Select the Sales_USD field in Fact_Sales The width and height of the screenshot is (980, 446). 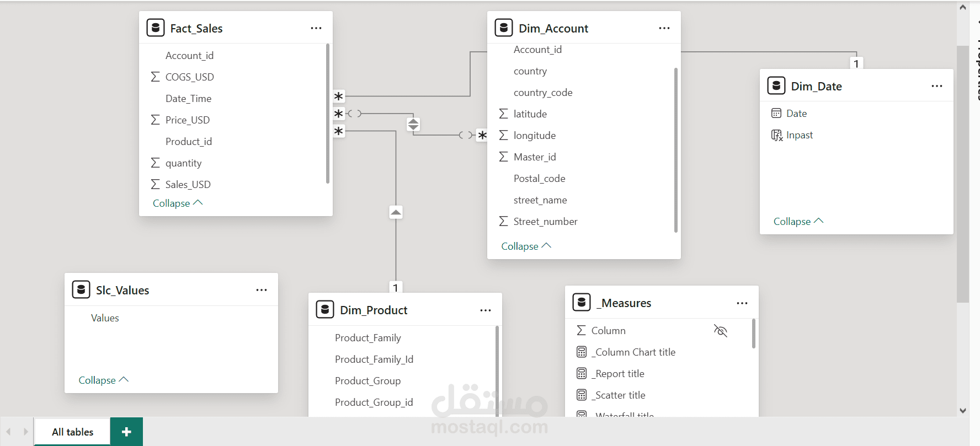point(188,185)
